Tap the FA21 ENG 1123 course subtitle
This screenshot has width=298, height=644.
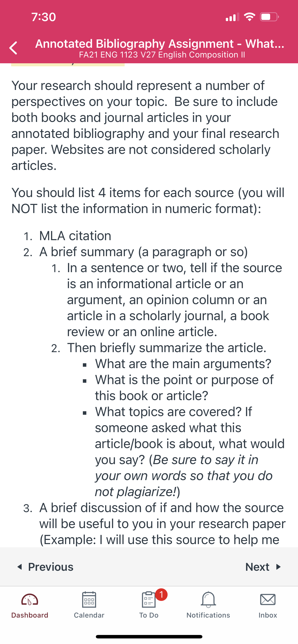(x=162, y=55)
